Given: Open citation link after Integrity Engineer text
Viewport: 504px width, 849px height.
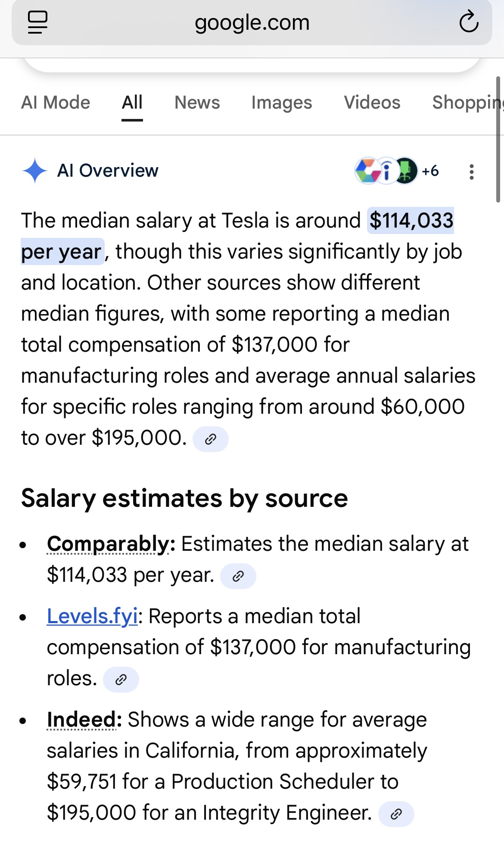Looking at the screenshot, I should [x=396, y=814].
